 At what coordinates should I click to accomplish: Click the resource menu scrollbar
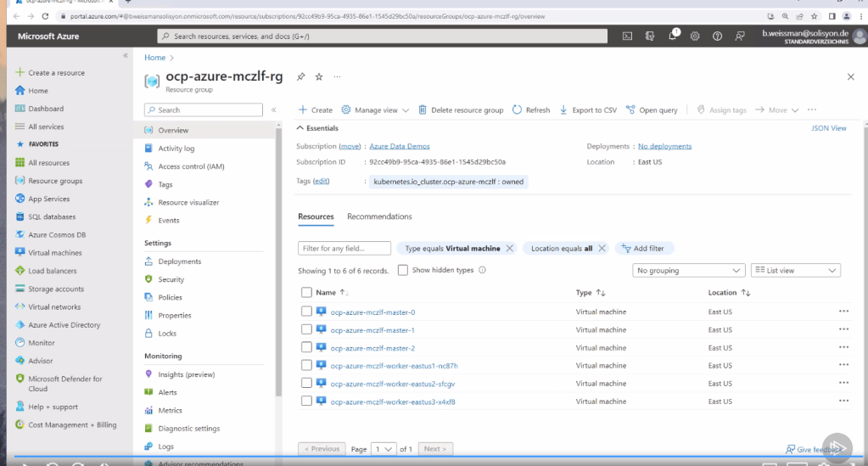[x=278, y=261]
